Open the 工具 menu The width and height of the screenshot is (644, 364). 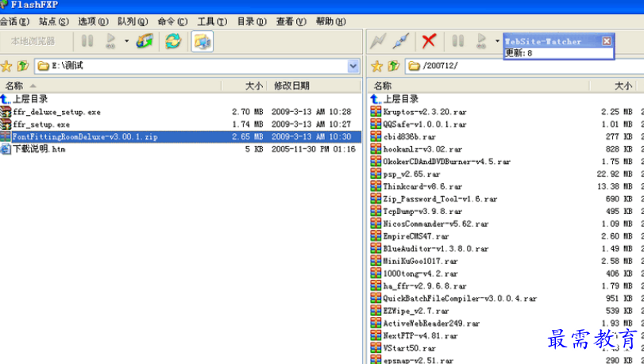pyautogui.click(x=212, y=21)
